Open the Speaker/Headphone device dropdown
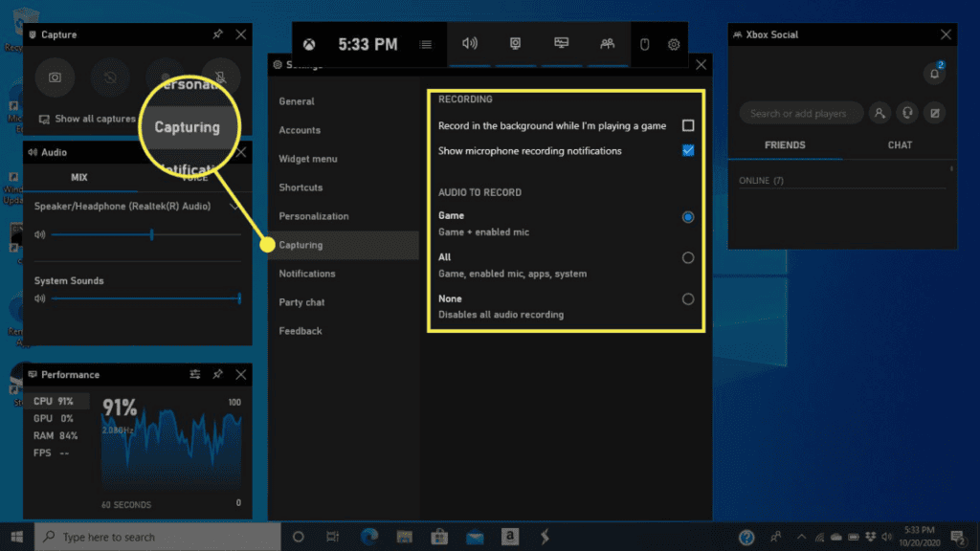The image size is (980, 551). 234,205
